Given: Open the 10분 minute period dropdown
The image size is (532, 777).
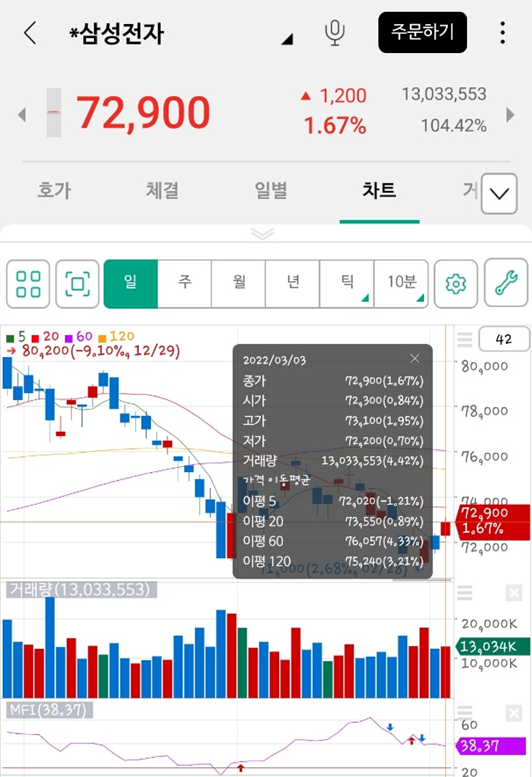Looking at the screenshot, I should click(401, 283).
